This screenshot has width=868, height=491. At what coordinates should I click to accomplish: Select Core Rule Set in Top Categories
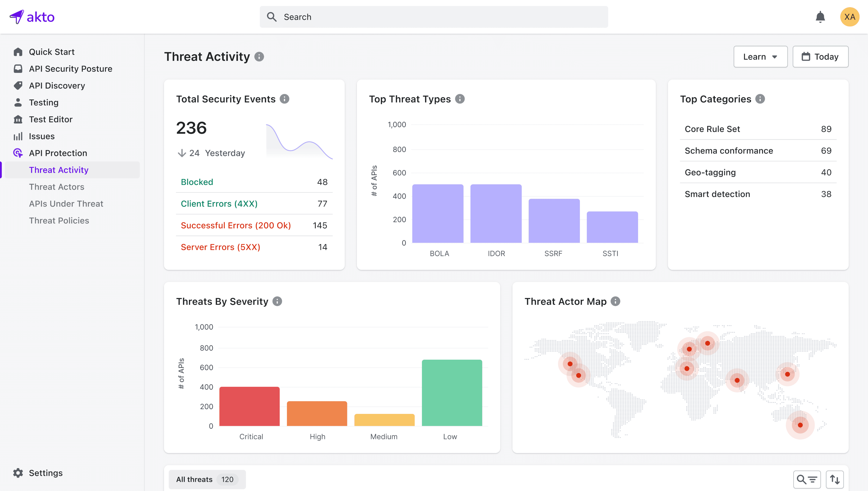[x=712, y=128]
